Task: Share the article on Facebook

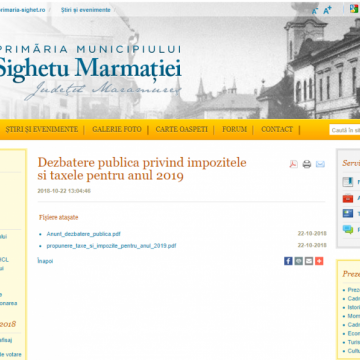Action: pyautogui.click(x=288, y=261)
